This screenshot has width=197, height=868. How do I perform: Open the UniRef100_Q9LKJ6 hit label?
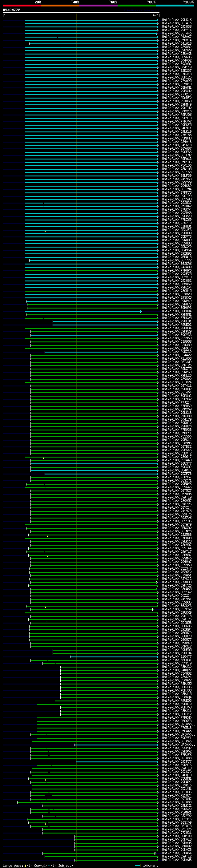point(177,20)
